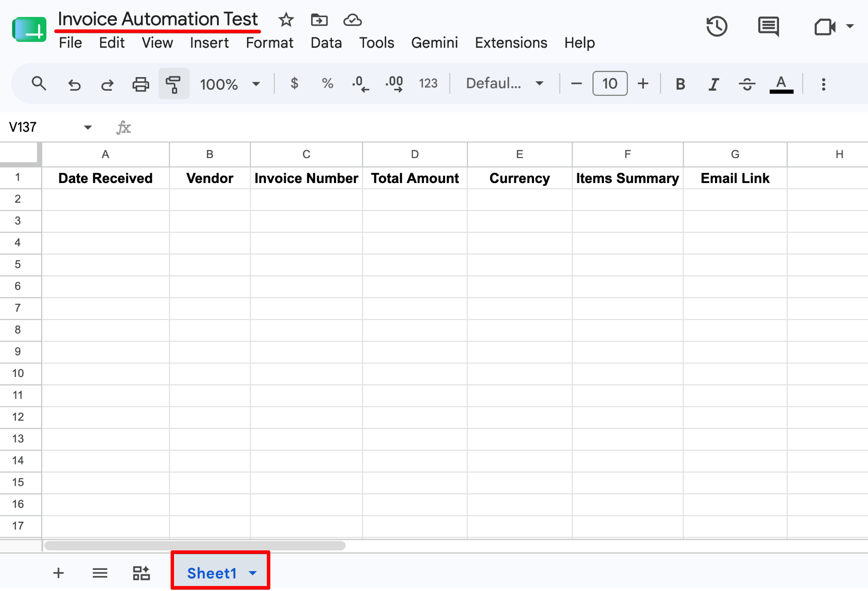Open the Extensions menu
This screenshot has height=591, width=868.
(511, 43)
